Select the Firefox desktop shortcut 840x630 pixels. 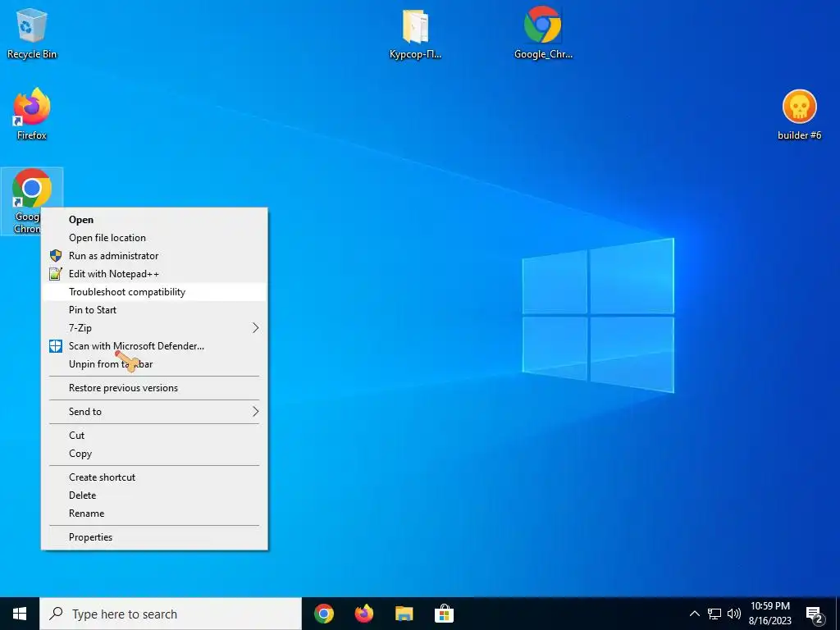[32, 114]
